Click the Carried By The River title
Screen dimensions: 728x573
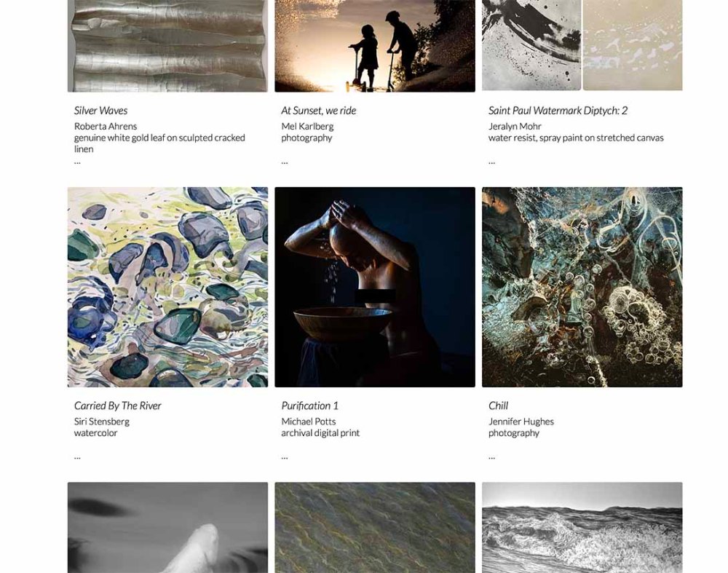coord(117,406)
